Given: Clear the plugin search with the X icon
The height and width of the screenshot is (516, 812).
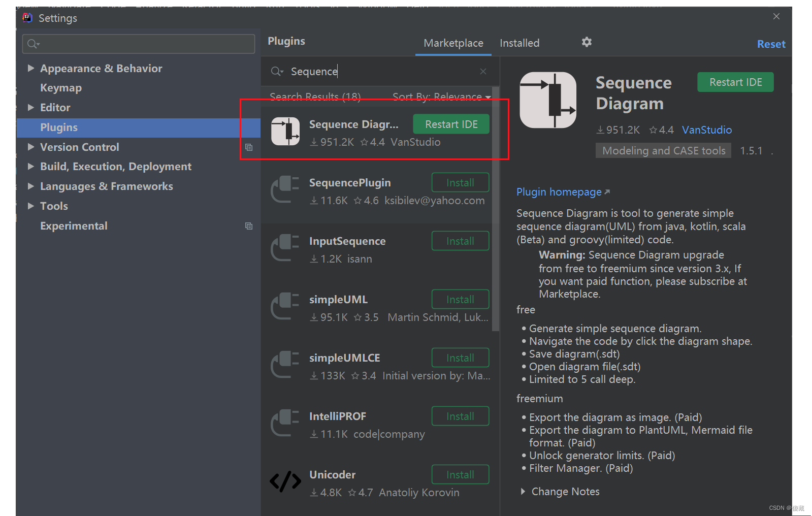Looking at the screenshot, I should 483,72.
